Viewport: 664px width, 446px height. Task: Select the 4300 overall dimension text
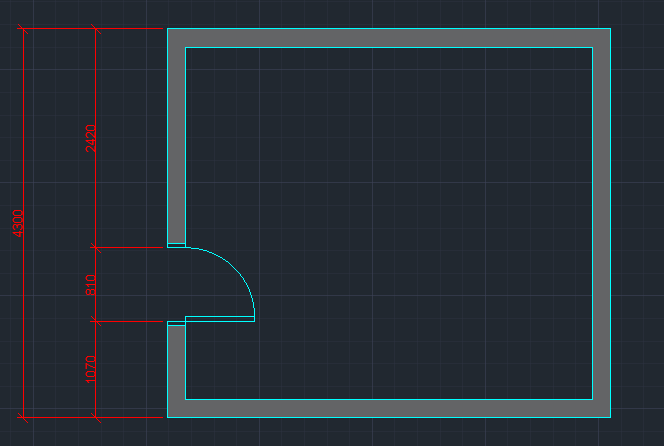coord(18,223)
